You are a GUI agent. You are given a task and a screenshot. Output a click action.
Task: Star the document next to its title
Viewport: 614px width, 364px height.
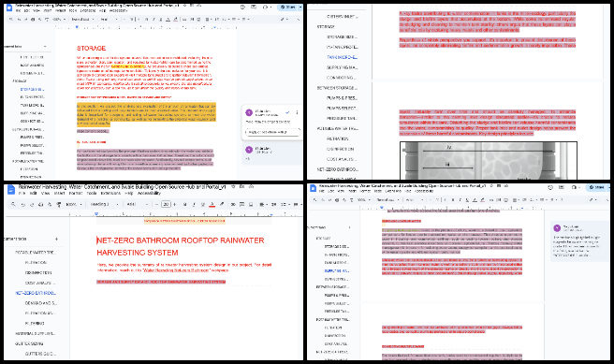pos(233,187)
